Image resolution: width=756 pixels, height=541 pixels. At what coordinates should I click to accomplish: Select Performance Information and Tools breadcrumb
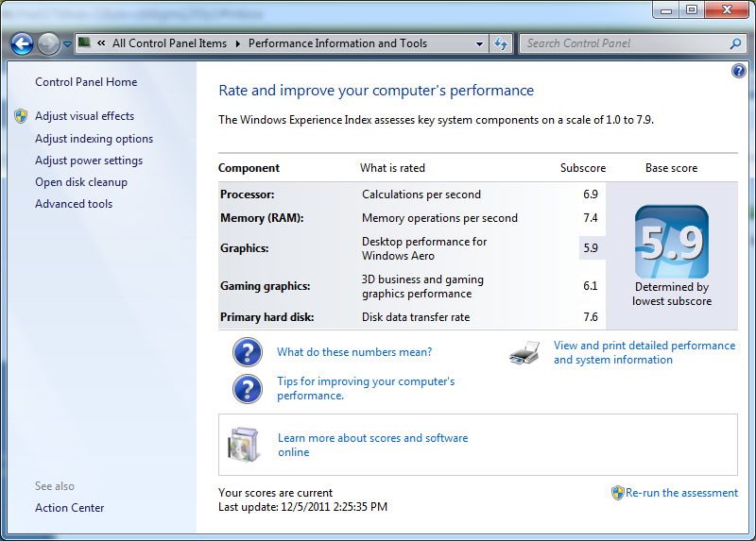tap(337, 43)
